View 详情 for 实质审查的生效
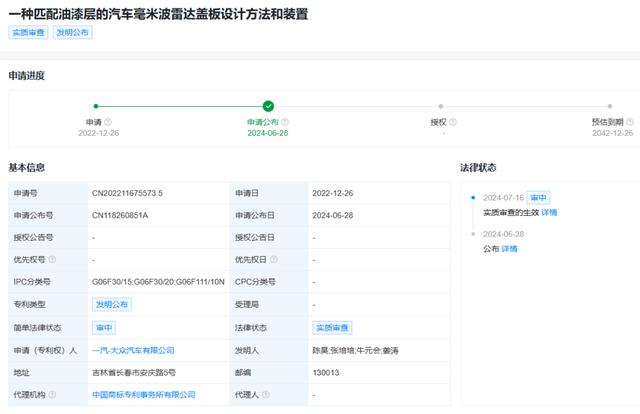This screenshot has height=414, width=640. click(550, 212)
